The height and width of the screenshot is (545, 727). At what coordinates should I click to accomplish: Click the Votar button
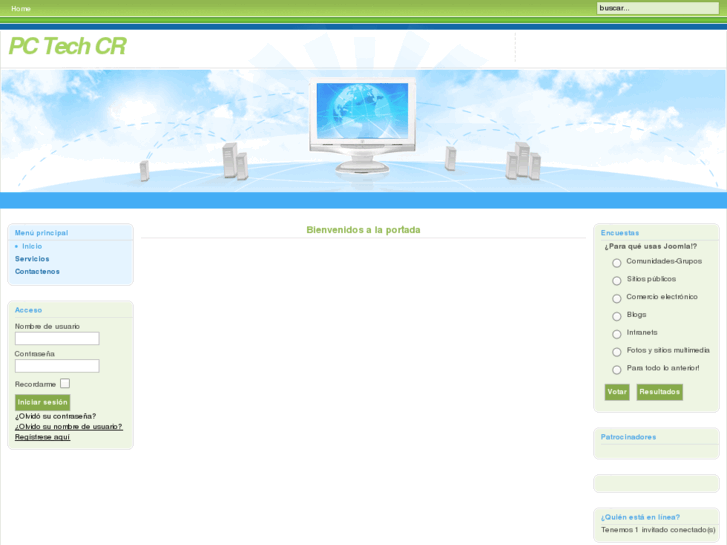[617, 392]
